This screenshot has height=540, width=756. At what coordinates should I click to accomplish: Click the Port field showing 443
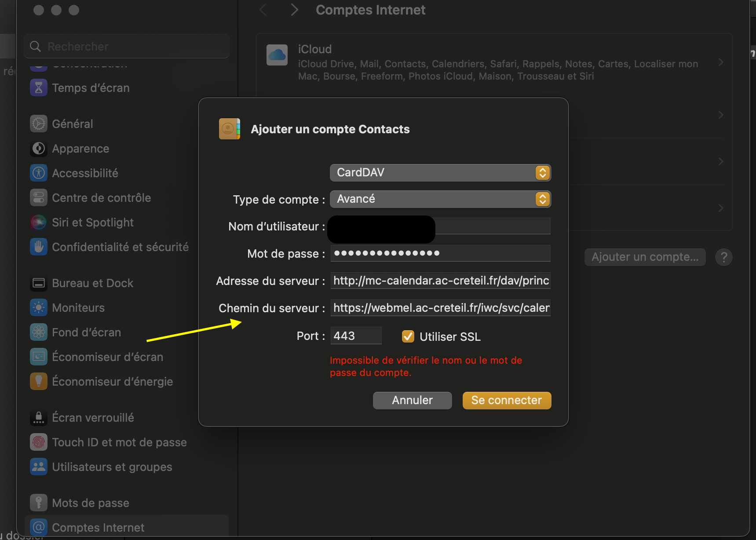[356, 336]
